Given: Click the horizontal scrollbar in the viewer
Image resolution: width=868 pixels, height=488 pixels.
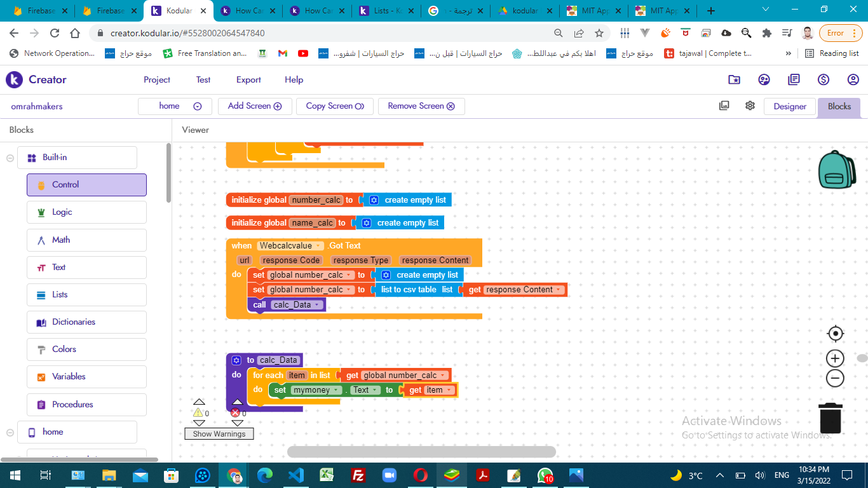Looking at the screenshot, I should pyautogui.click(x=421, y=452).
